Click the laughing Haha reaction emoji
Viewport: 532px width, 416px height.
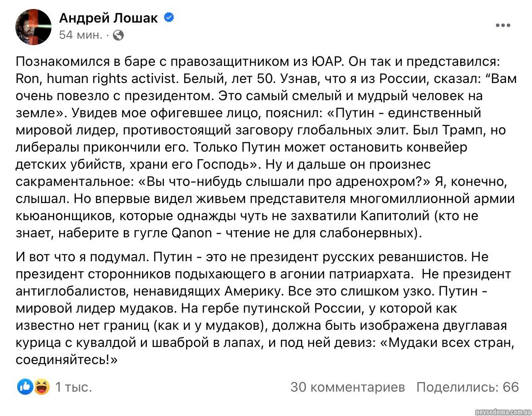[x=41, y=387]
